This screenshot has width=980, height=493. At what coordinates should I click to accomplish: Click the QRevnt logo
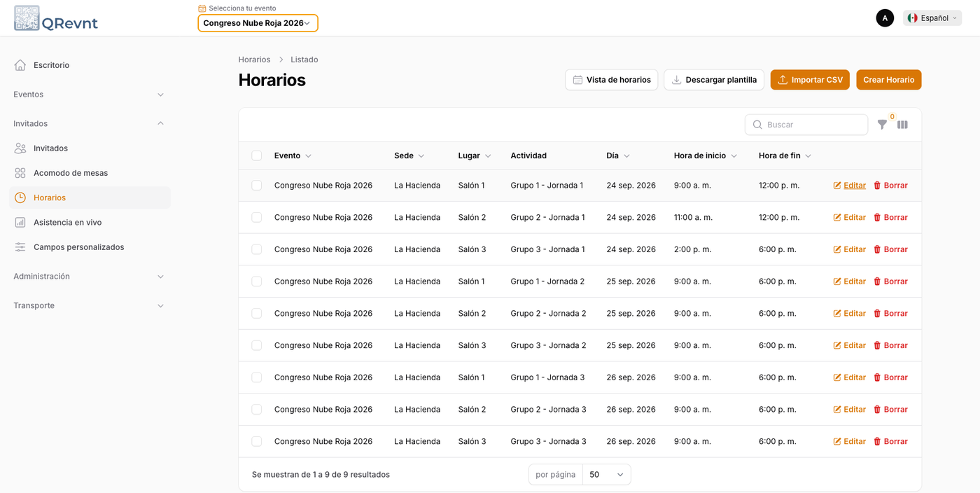click(x=56, y=18)
